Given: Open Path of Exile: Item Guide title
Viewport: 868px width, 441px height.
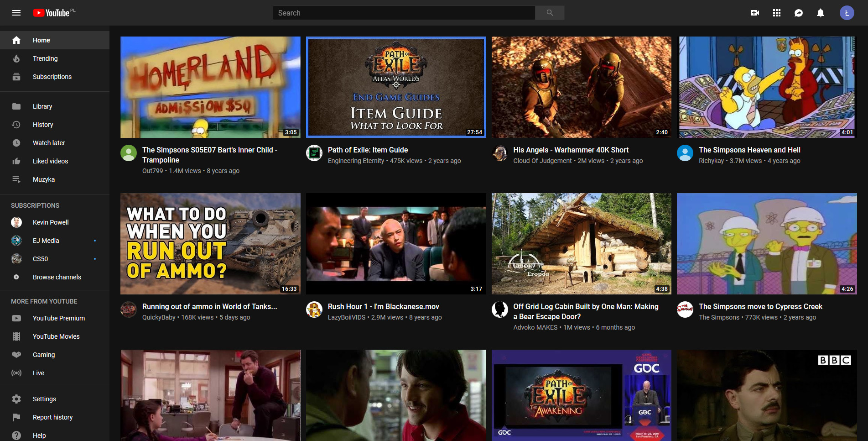Looking at the screenshot, I should 368,150.
